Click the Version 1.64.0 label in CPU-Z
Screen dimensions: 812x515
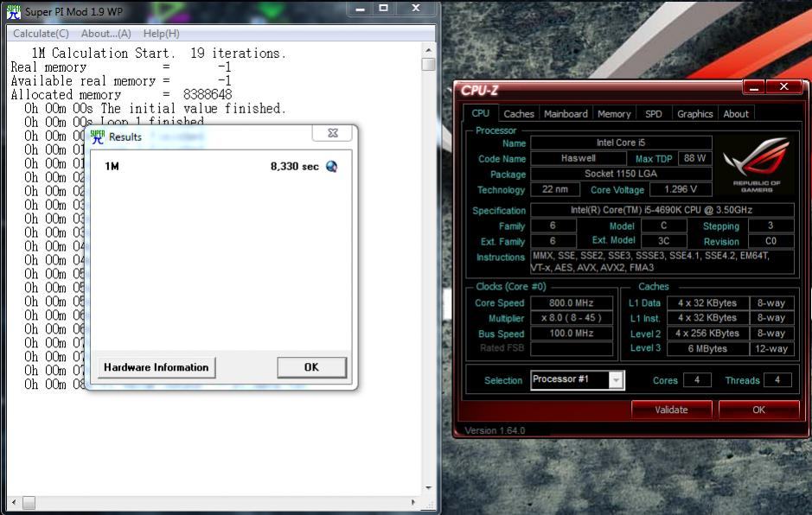pyautogui.click(x=495, y=430)
